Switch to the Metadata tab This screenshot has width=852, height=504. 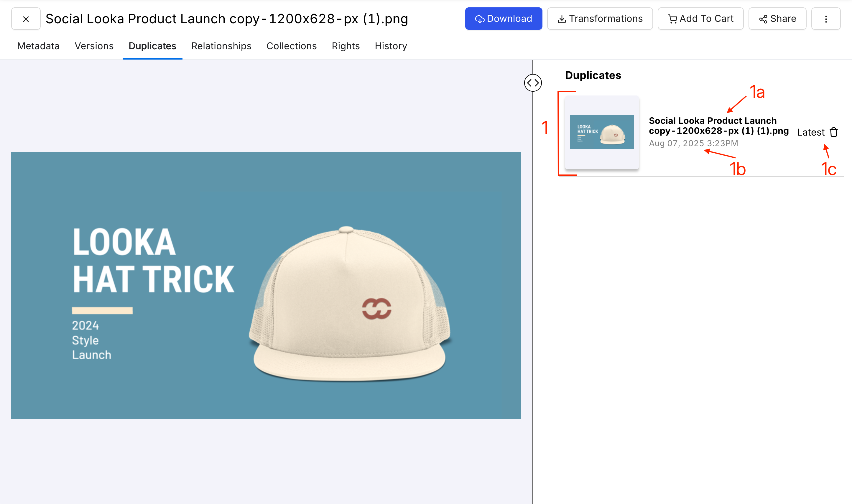tap(38, 46)
